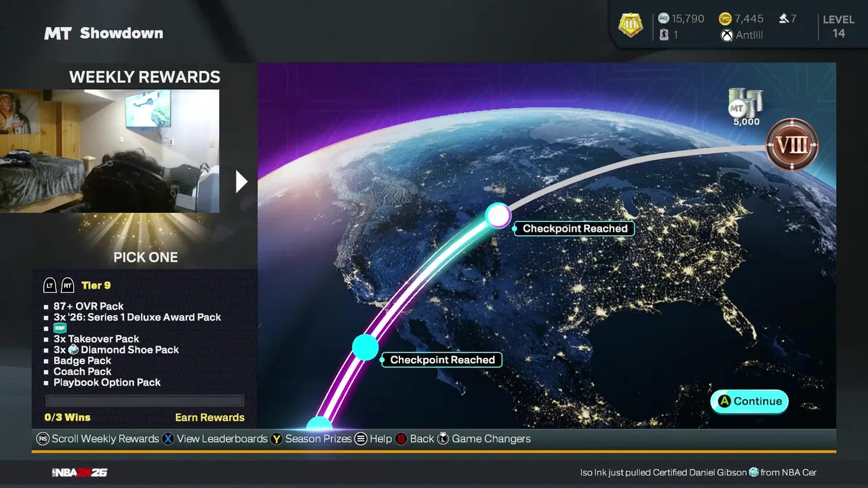868x488 pixels.
Task: Click the NBA 2K26 logo
Action: [79, 472]
